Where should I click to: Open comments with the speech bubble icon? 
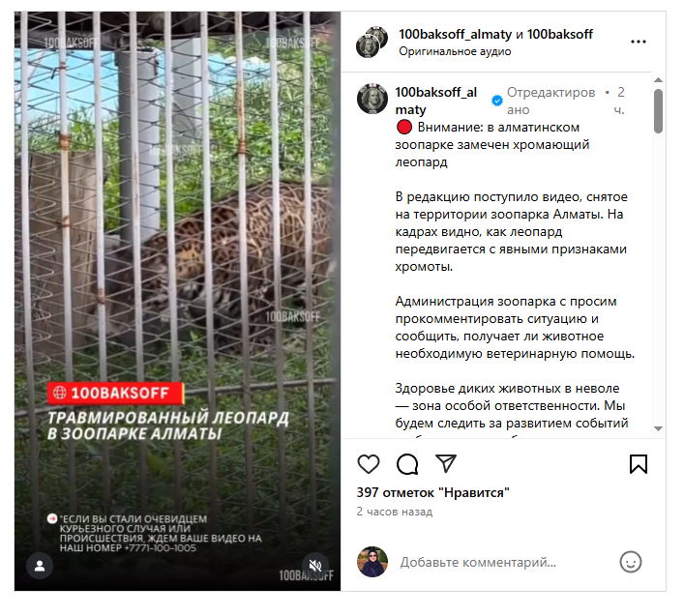(x=407, y=464)
